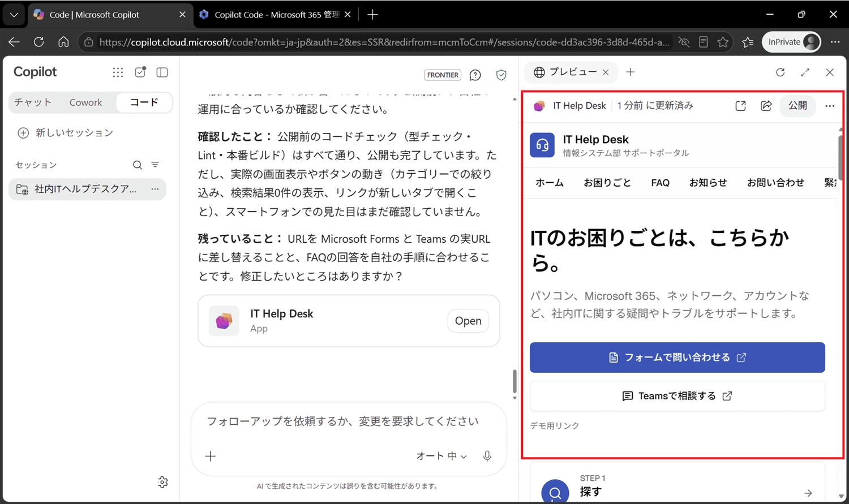This screenshot has width=849, height=504.
Task: Add page to favorites star icon
Action: tap(723, 42)
